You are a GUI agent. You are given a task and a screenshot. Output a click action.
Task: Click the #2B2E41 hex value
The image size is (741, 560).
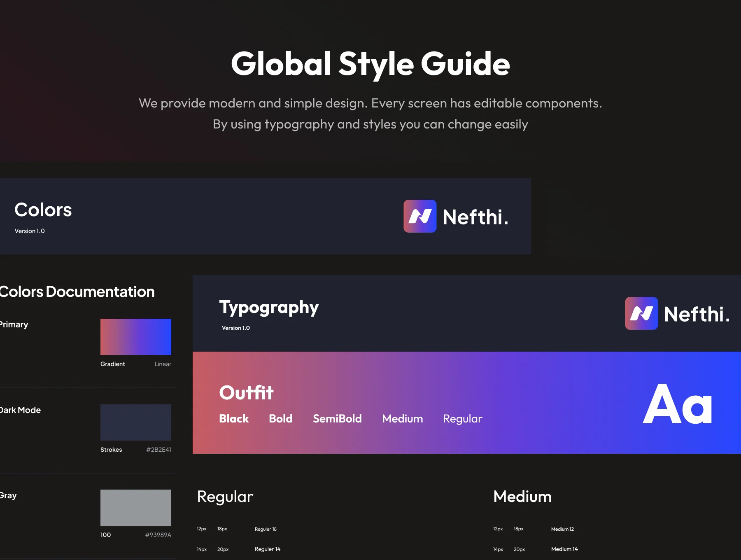tap(159, 450)
